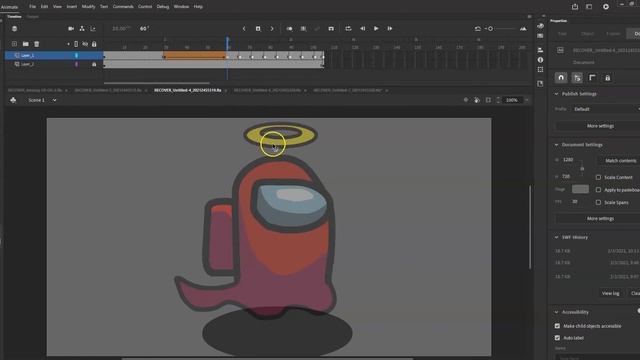Click the share icon at top right
This screenshot has width=640, height=360.
tap(575, 7)
